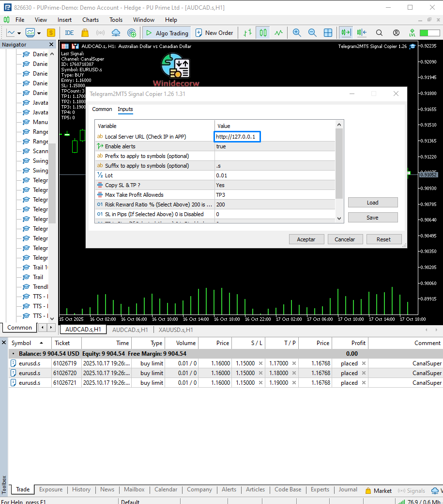Open the Experts tab in Toolbox

(320, 489)
